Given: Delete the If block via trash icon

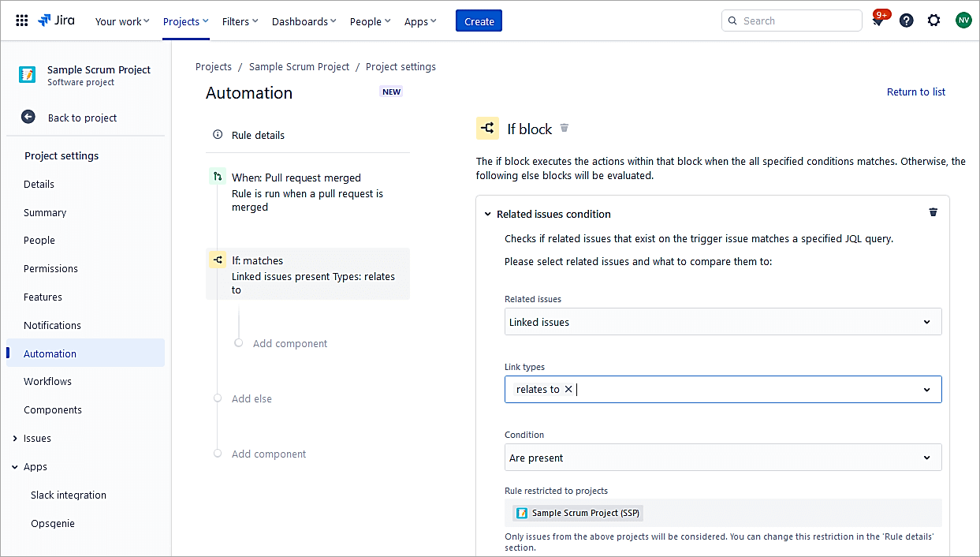Looking at the screenshot, I should (x=564, y=128).
